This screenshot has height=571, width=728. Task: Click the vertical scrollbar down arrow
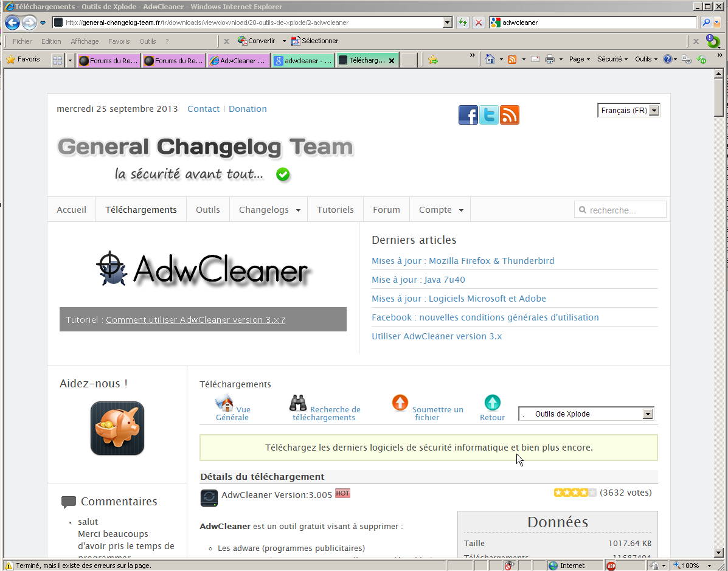click(719, 552)
